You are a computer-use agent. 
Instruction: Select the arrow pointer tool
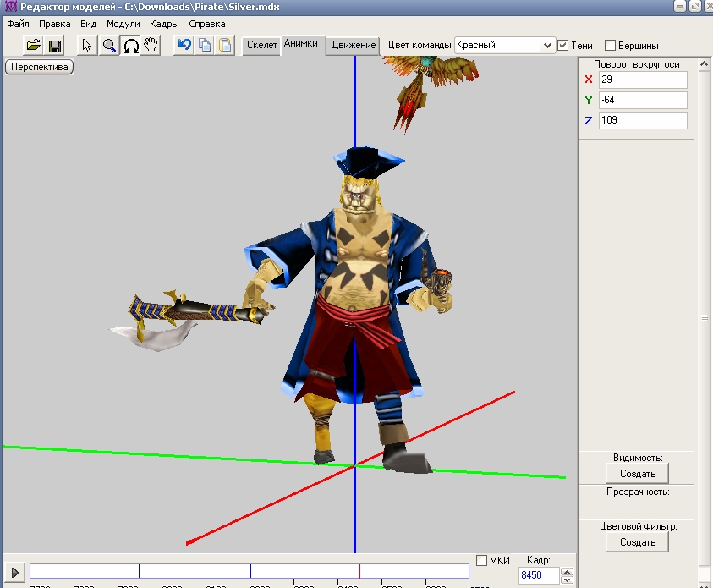pos(87,45)
